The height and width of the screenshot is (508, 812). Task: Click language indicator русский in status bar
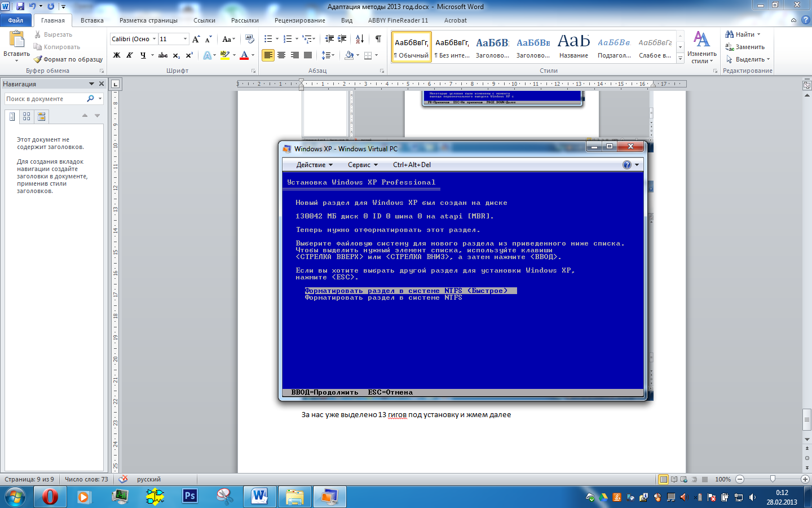coord(149,479)
